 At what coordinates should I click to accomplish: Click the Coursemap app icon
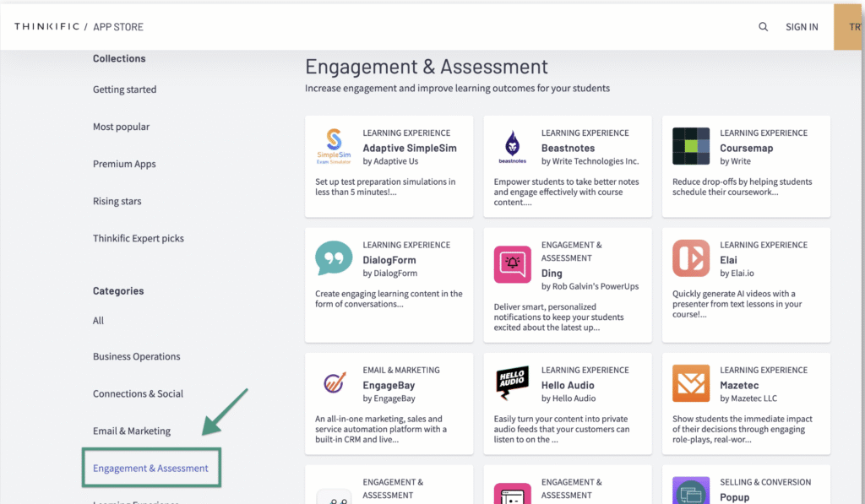(691, 146)
